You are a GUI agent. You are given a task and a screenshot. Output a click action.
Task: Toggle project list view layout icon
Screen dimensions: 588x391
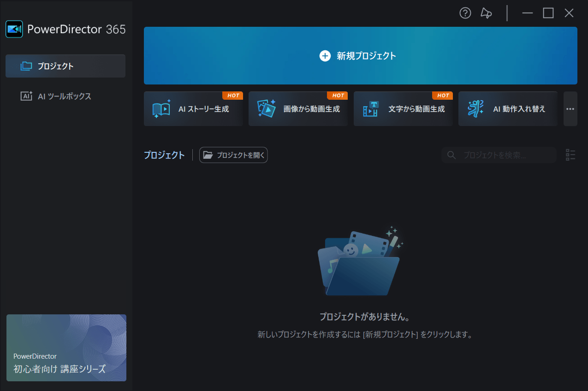(570, 155)
